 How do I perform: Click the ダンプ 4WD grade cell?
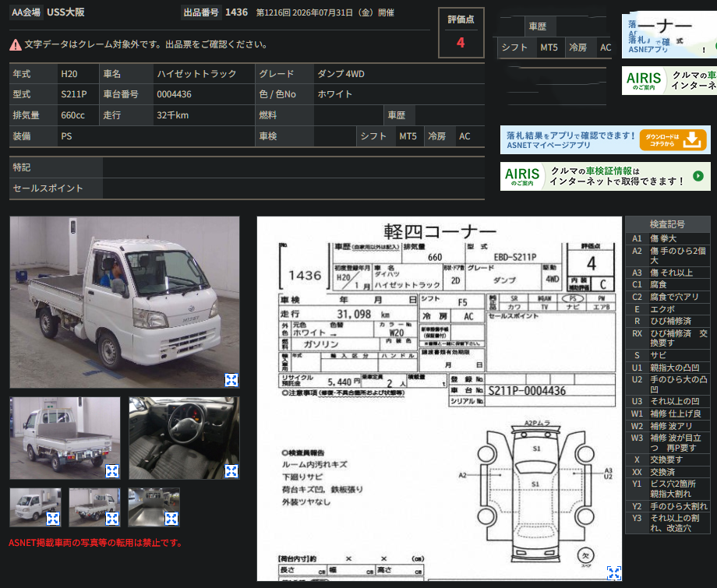click(399, 73)
